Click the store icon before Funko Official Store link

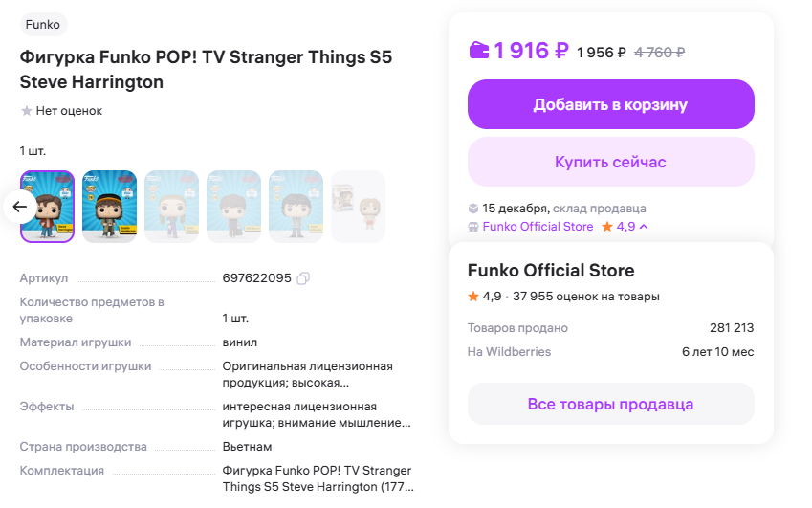pos(472,227)
